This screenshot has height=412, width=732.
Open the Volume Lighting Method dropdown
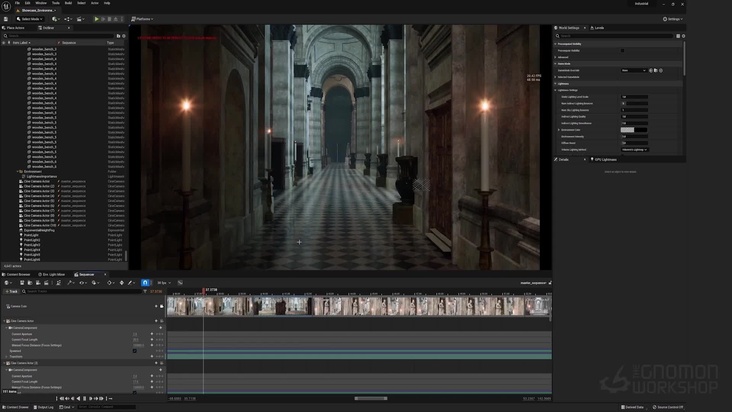(634, 150)
